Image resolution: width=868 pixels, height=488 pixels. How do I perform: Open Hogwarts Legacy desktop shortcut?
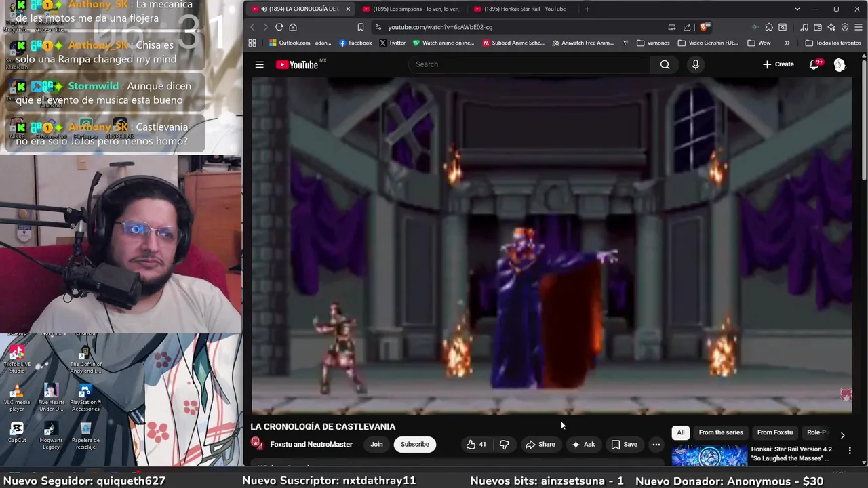click(51, 436)
